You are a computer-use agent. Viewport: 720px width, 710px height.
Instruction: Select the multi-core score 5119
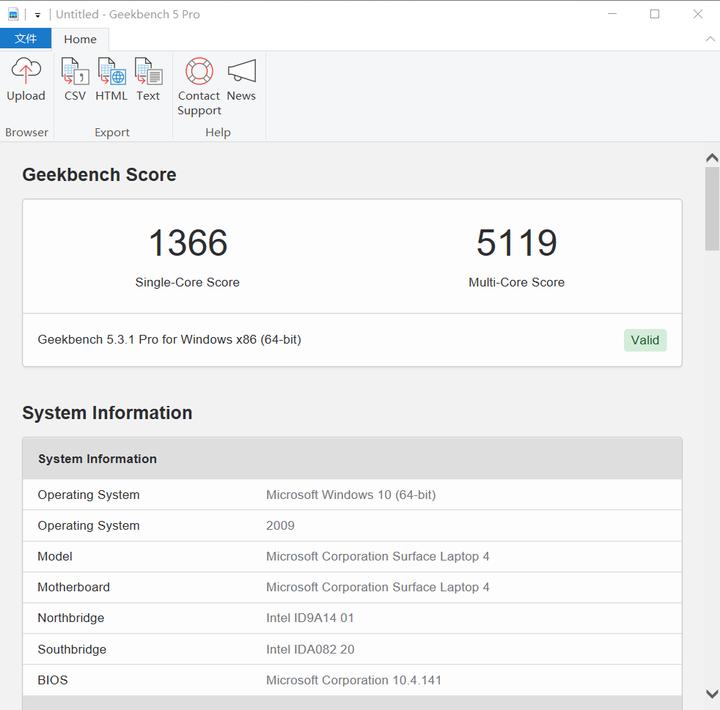516,243
